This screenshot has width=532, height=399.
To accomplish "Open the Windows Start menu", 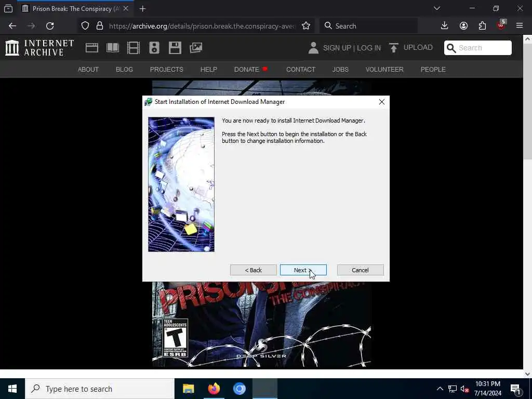I will (12, 389).
